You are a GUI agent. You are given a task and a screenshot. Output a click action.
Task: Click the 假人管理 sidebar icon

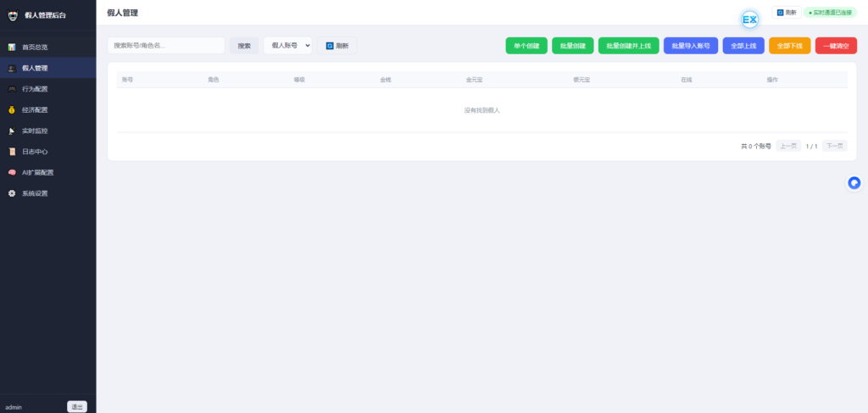12,68
